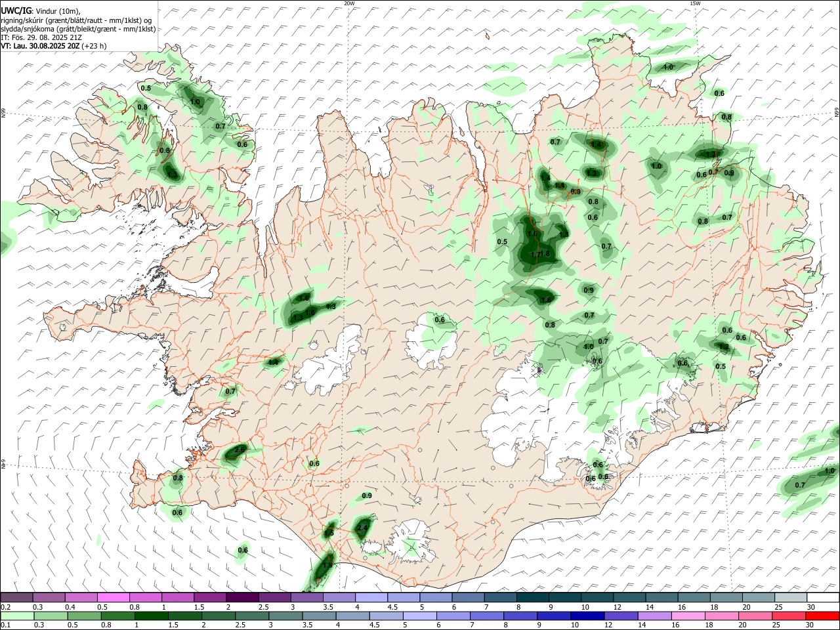840x630 pixels.
Task: Click the 20W longitude label
Action: (x=349, y=3)
